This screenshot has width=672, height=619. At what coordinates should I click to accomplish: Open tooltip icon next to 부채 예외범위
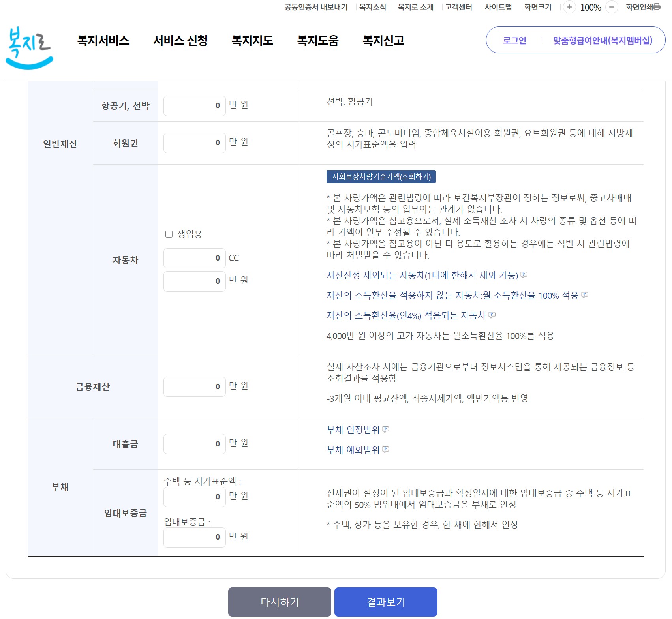[x=386, y=450]
